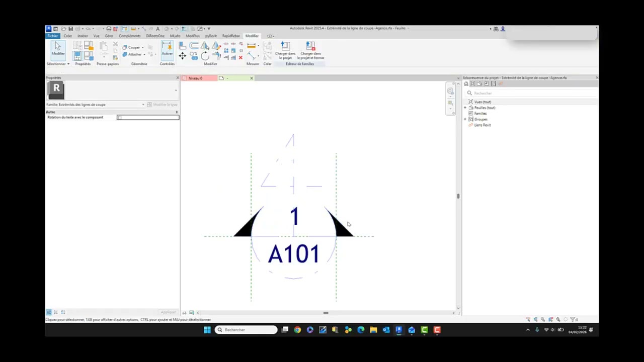
Task: Open the Couper dropdown arrow
Action: 143,47
